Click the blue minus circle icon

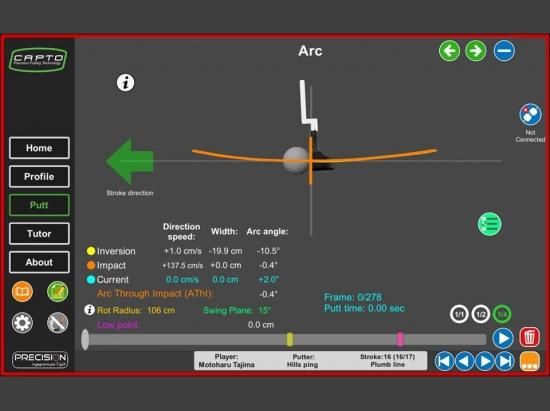tap(504, 51)
